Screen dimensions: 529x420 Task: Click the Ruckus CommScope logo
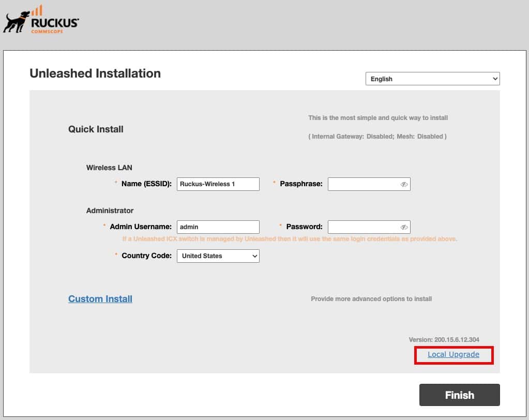(41, 20)
